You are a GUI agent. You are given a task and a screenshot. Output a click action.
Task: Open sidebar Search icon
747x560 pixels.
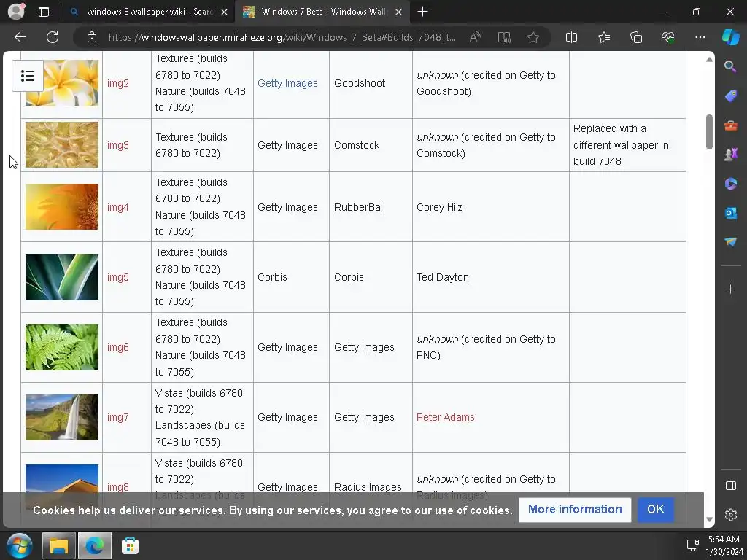point(730,66)
